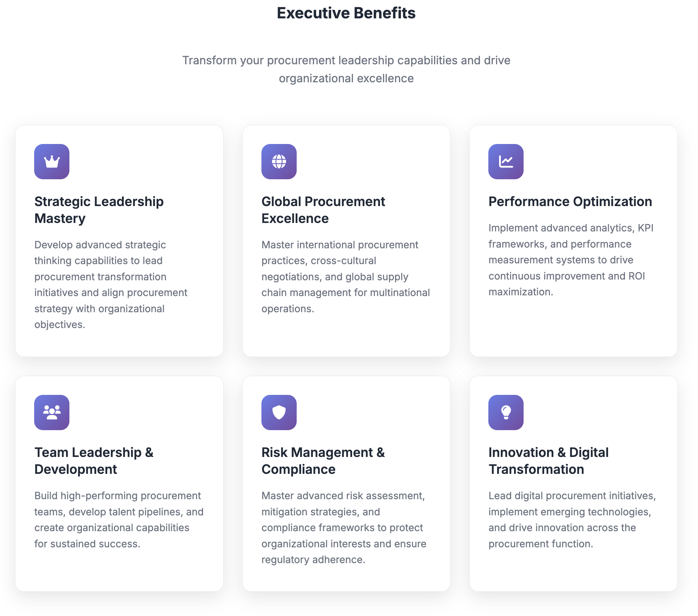Select the Performance Optimization title
This screenshot has width=698, height=616.
(570, 201)
